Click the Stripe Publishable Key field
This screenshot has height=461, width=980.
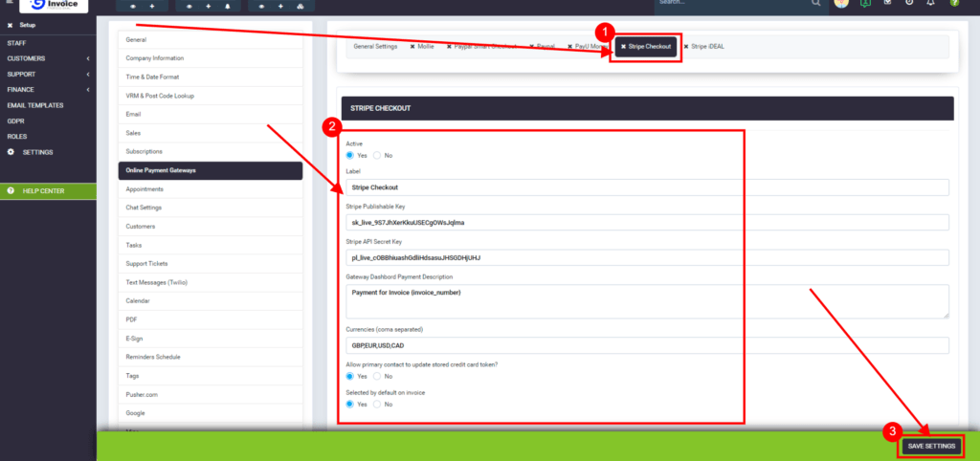648,223
